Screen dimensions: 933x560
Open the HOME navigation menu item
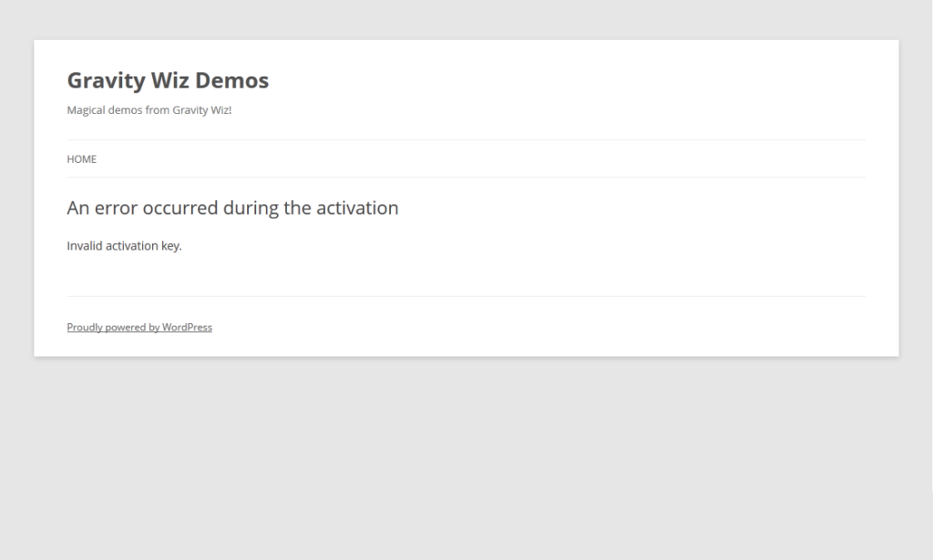[x=81, y=158]
